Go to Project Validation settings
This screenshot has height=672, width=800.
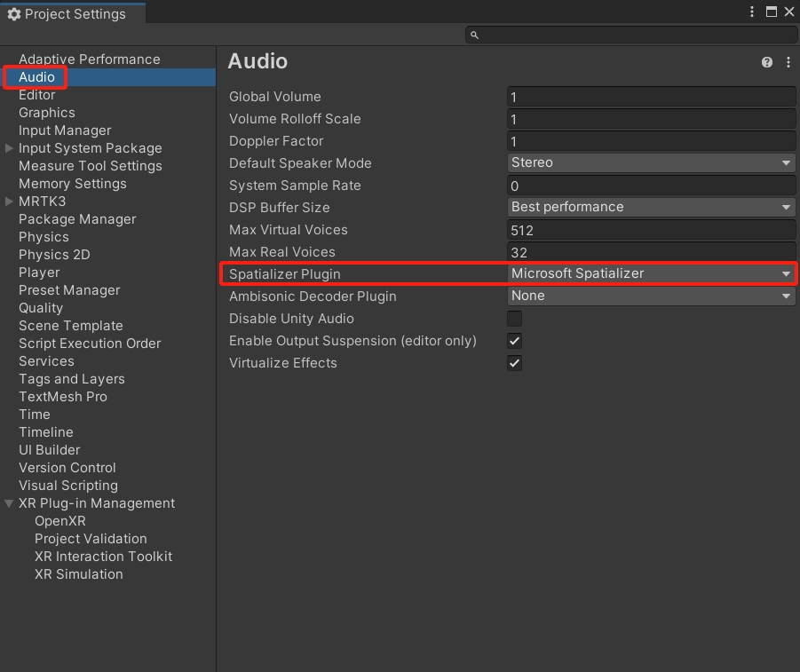point(91,539)
